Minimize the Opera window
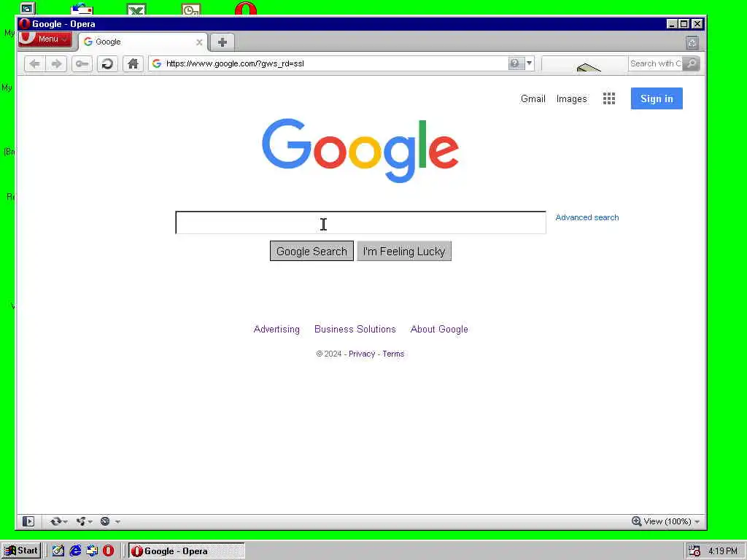The width and height of the screenshot is (747, 560). 672,24
